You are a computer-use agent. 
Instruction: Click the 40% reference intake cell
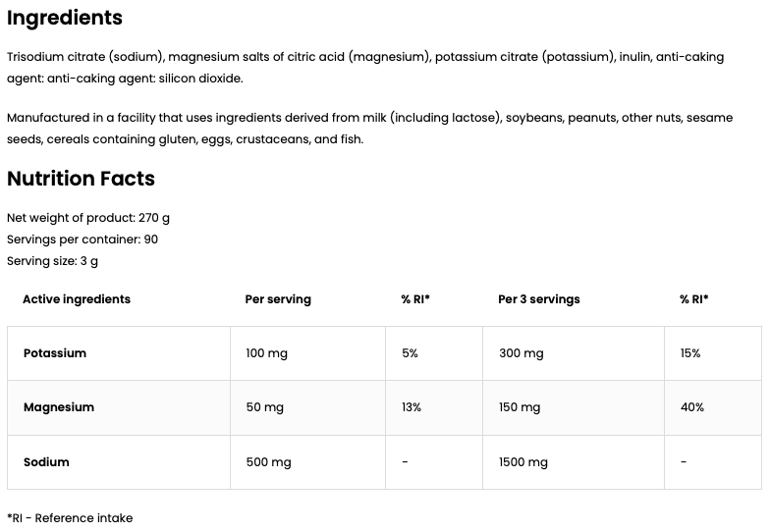click(691, 407)
